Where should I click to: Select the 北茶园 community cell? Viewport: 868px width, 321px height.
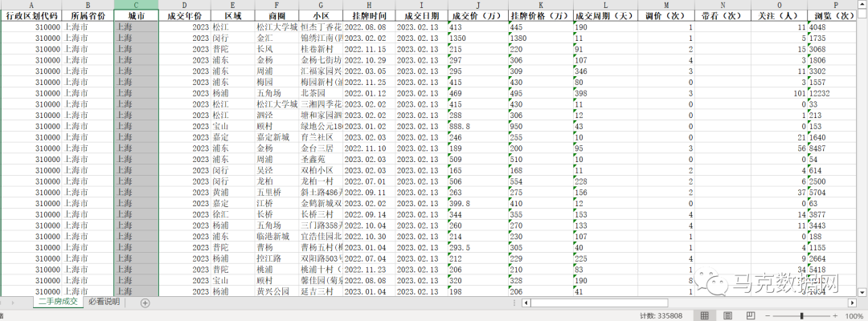point(321,93)
